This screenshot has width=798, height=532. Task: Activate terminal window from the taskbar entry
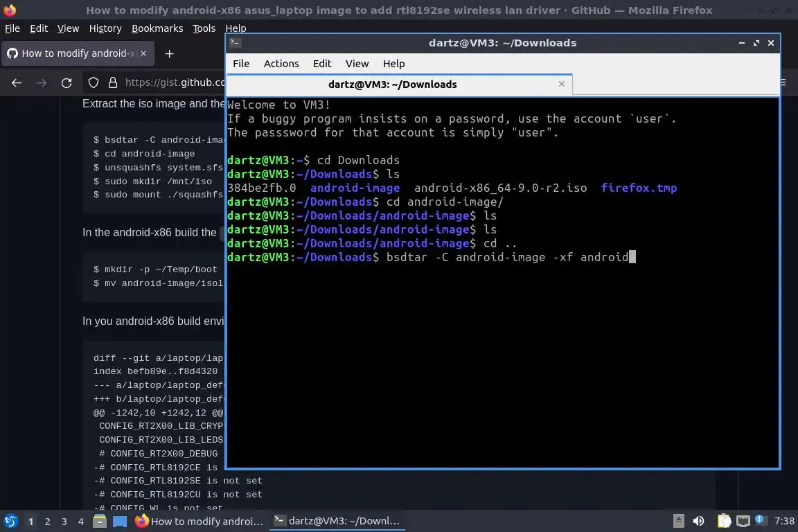coord(337,521)
